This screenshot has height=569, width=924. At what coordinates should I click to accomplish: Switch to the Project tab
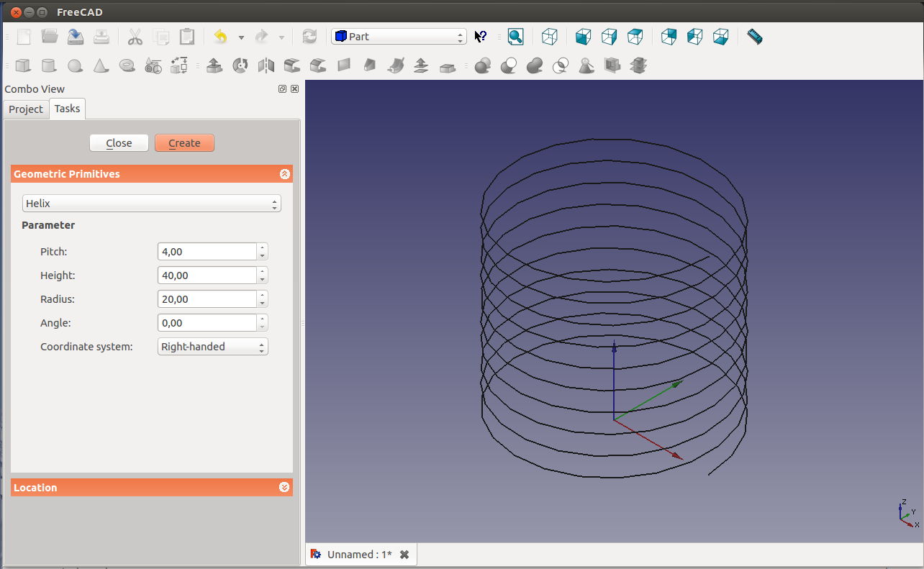pyautogui.click(x=26, y=109)
